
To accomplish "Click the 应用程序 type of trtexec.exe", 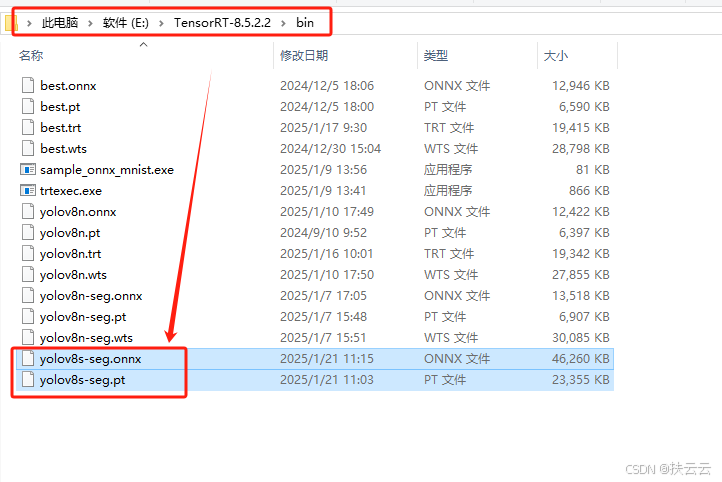I will click(448, 191).
